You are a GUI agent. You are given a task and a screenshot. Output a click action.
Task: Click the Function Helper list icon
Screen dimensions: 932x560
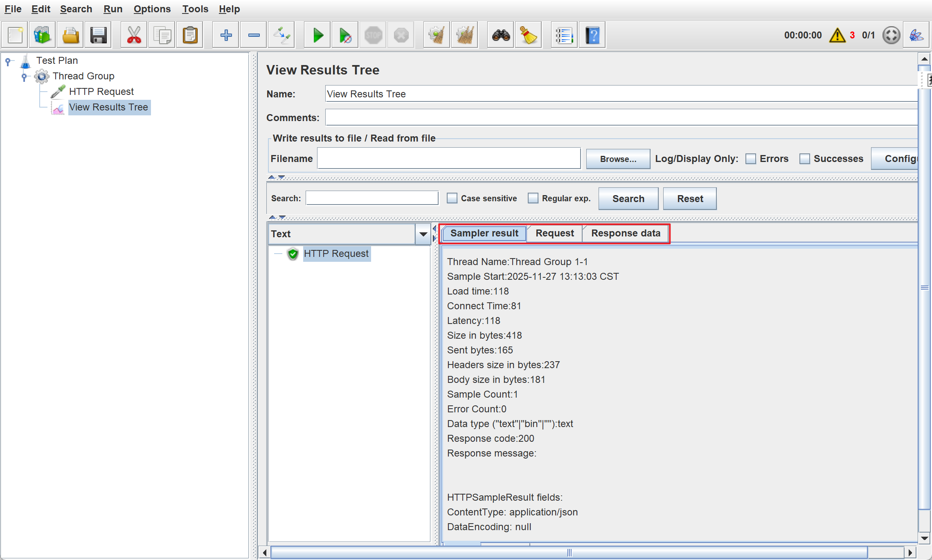point(564,36)
